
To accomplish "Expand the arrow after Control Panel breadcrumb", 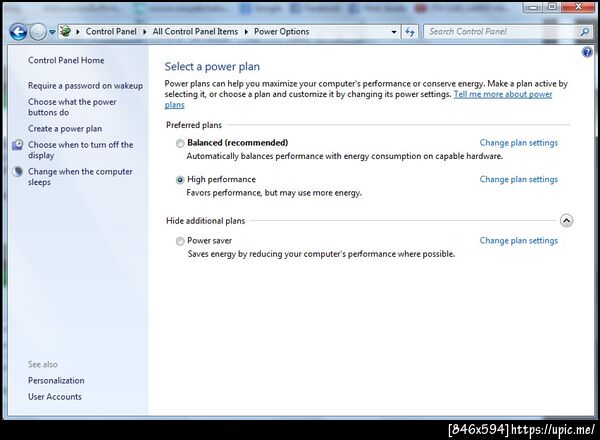I will (145, 32).
